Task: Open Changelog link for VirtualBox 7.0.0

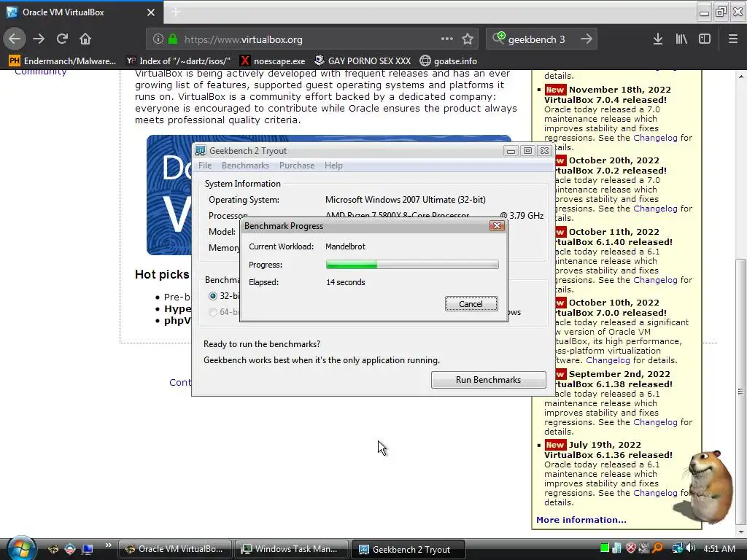Action: [608, 360]
